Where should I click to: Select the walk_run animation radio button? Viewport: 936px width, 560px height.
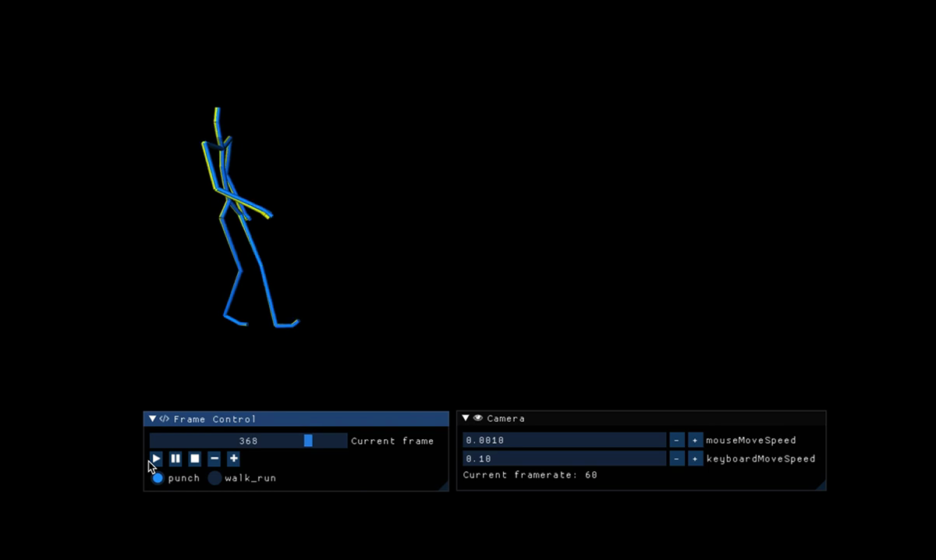[x=214, y=478]
